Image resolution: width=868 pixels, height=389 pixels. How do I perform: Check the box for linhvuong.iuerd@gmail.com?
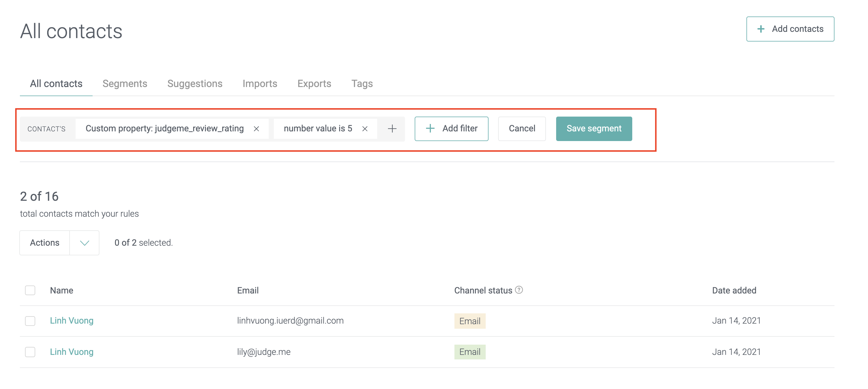30,321
